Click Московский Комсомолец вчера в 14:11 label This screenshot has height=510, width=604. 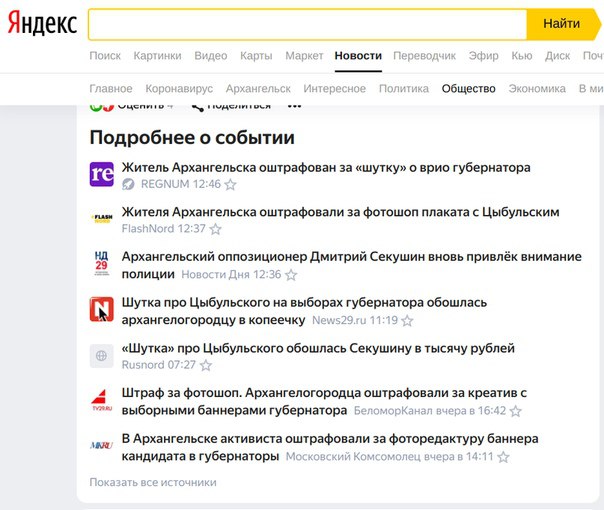tap(389, 456)
